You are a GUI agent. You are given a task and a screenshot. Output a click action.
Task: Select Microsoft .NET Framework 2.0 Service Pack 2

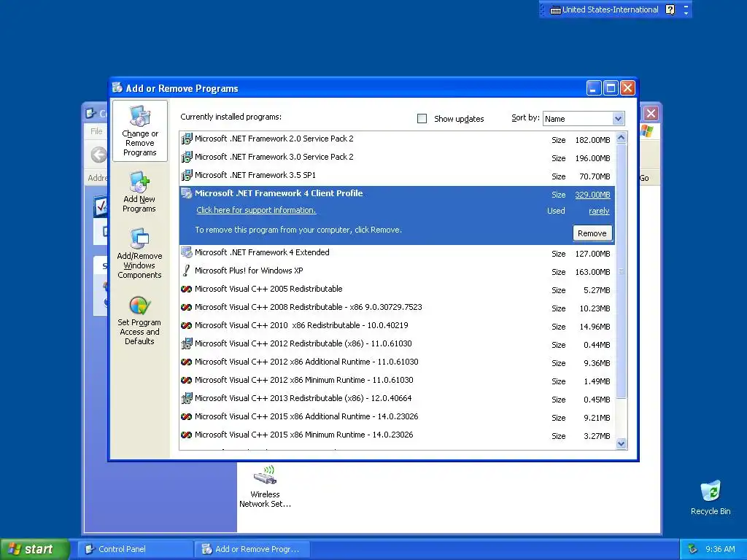point(398,139)
